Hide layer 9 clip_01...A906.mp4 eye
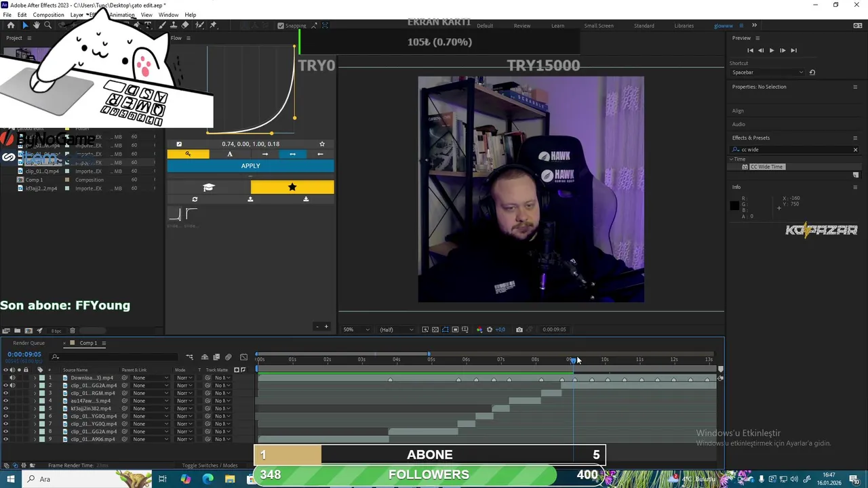This screenshot has height=488, width=868. 5,439
